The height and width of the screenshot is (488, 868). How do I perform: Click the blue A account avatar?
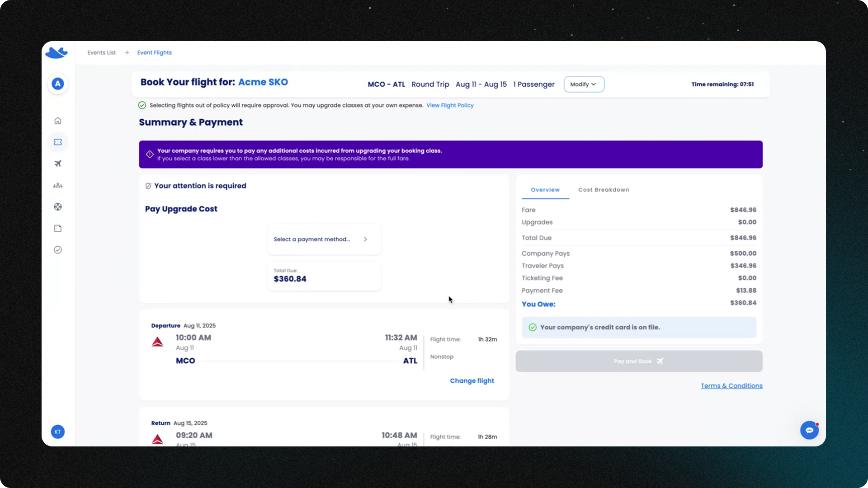pos(58,84)
